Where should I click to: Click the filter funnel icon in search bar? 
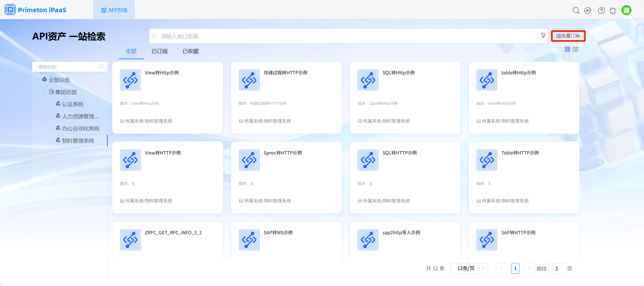pos(543,35)
